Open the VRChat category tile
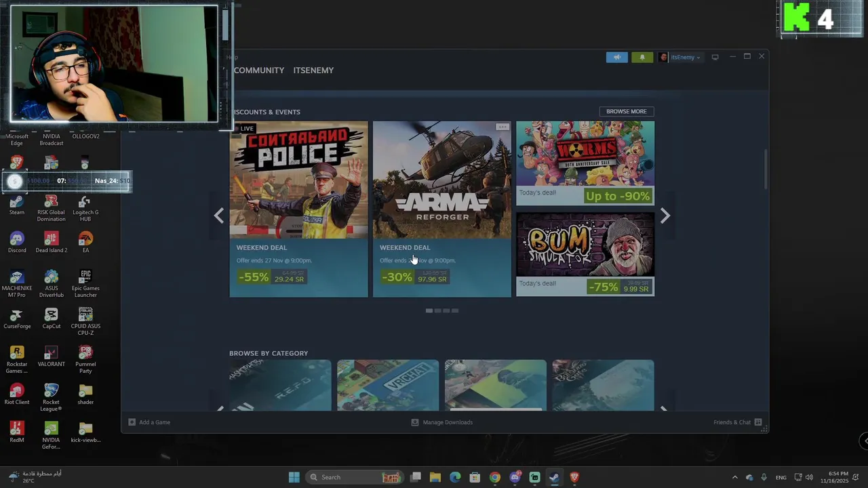 click(387, 385)
